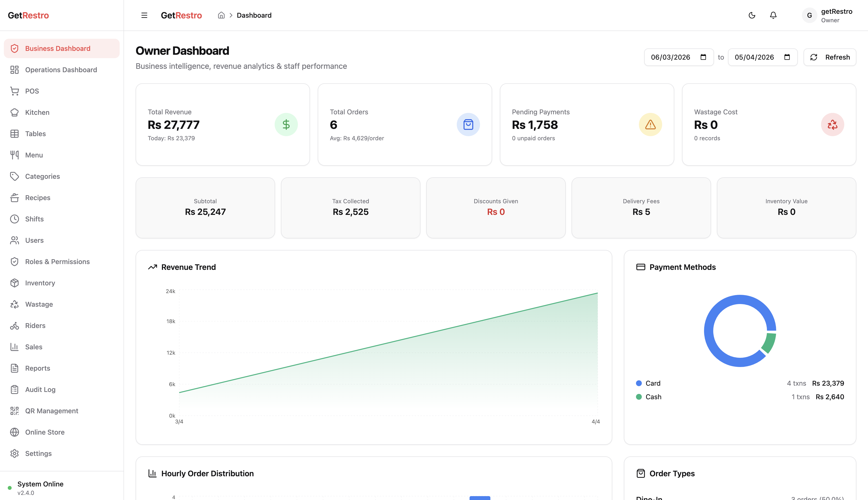Viewport: 868px width, 500px height.
Task: Collapse the sidebar with hamburger menu
Action: tap(144, 15)
